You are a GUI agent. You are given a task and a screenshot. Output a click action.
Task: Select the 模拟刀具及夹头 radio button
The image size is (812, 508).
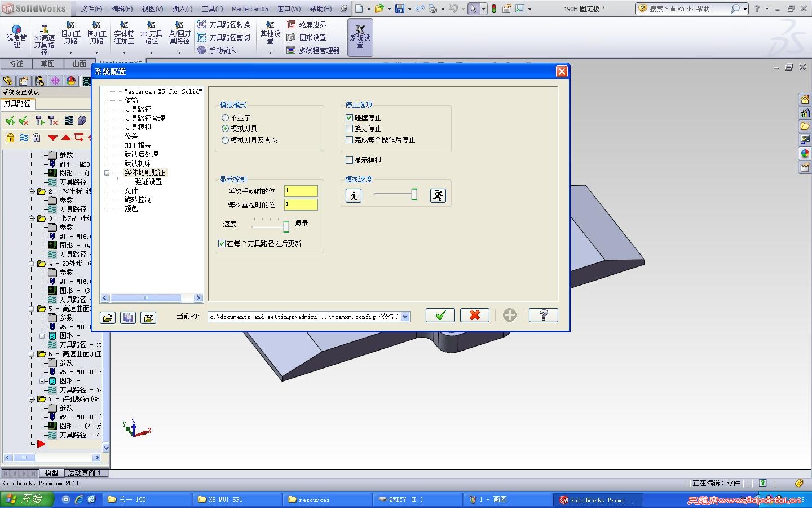[226, 141]
